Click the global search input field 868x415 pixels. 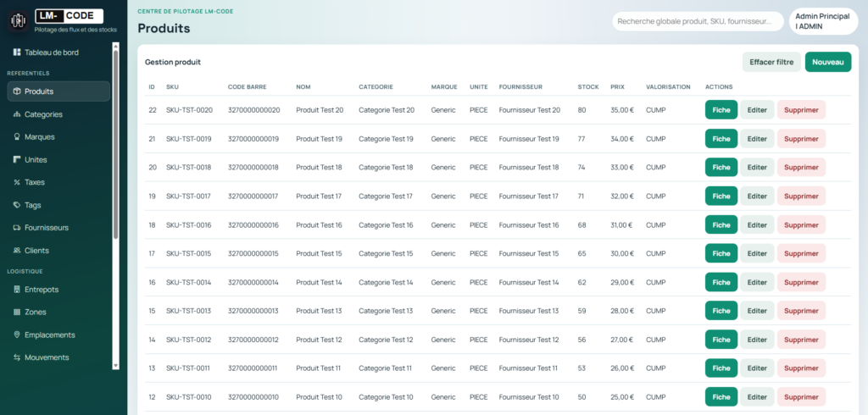click(x=697, y=21)
